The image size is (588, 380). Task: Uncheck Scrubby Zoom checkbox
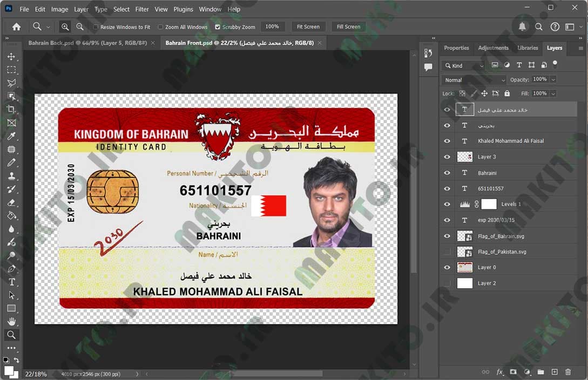pos(218,27)
